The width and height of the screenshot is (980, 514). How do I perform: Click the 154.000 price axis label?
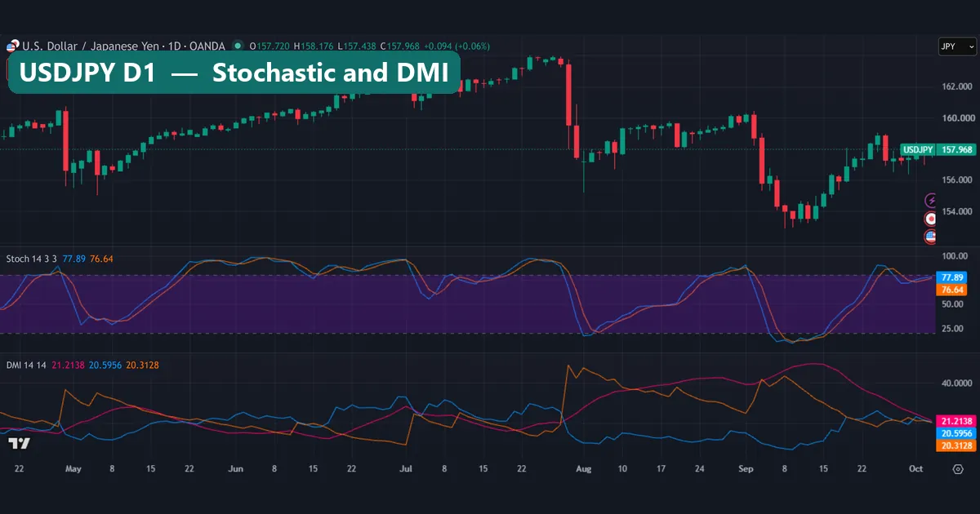956,211
